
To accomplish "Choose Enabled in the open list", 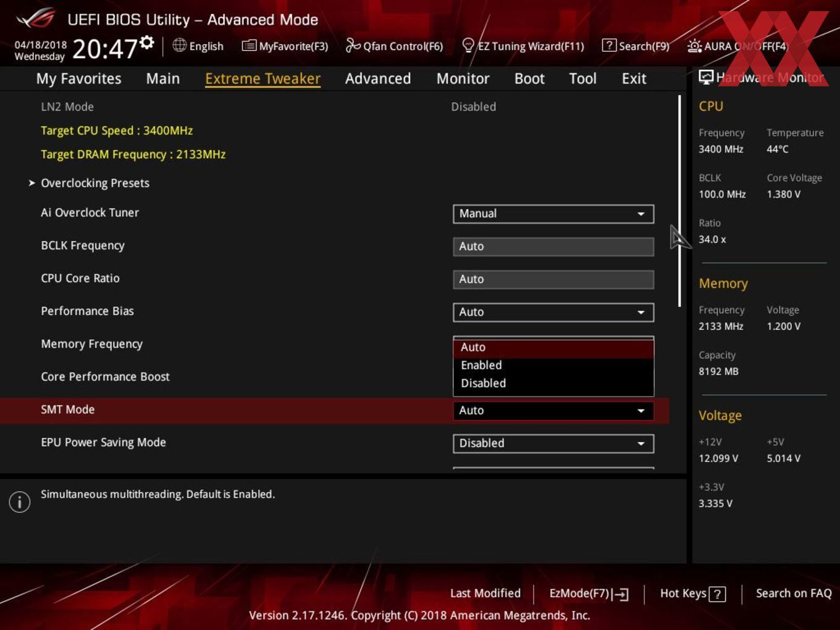I will click(x=553, y=366).
